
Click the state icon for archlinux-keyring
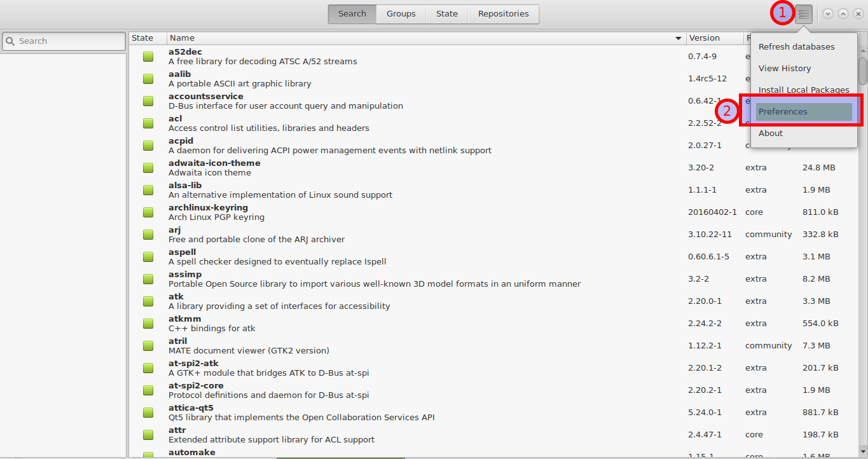pos(148,212)
